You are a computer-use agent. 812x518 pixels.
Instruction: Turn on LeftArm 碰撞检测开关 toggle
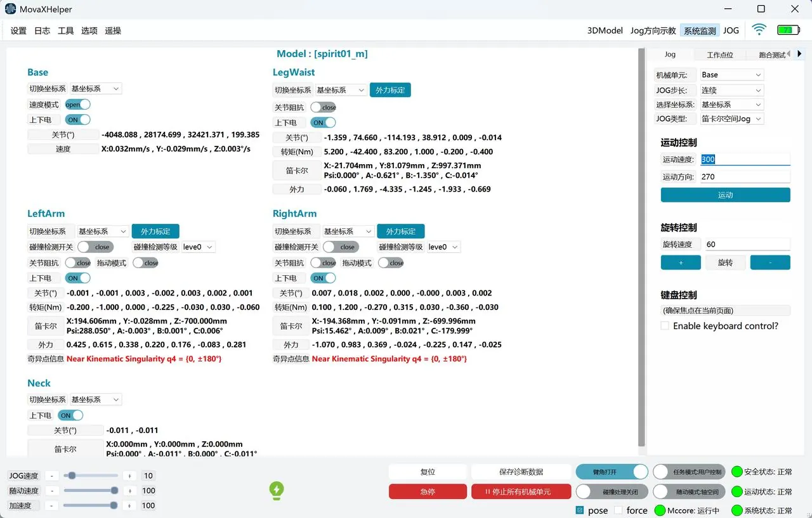click(94, 247)
